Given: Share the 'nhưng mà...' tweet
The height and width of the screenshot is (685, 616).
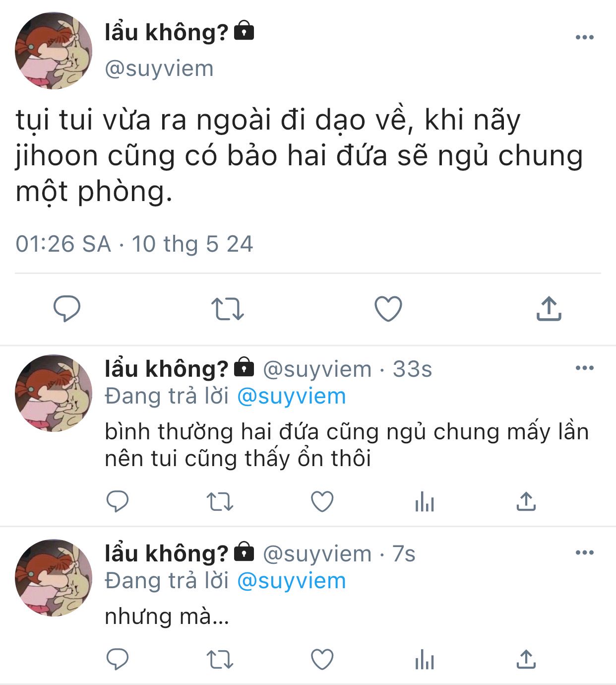Looking at the screenshot, I should (526, 659).
